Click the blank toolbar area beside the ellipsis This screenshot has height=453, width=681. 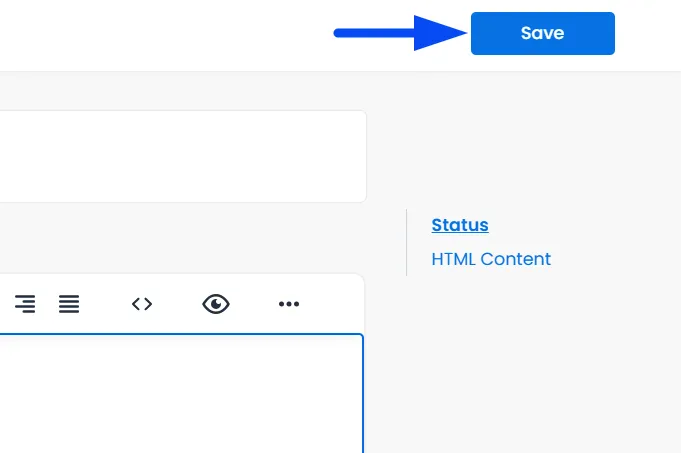(x=332, y=304)
